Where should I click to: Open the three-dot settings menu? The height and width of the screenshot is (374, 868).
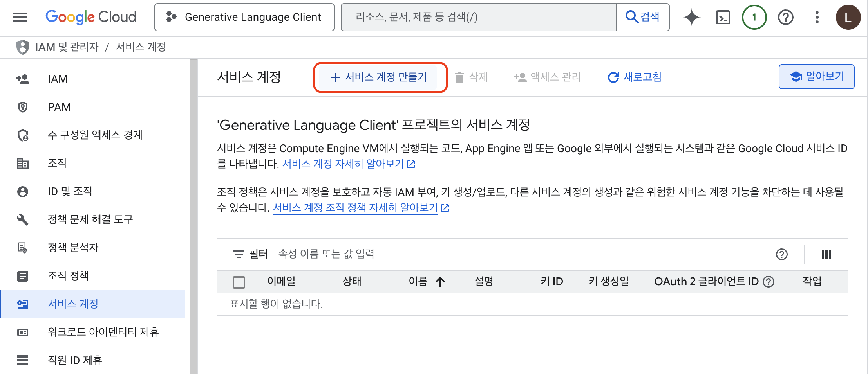coord(817,17)
